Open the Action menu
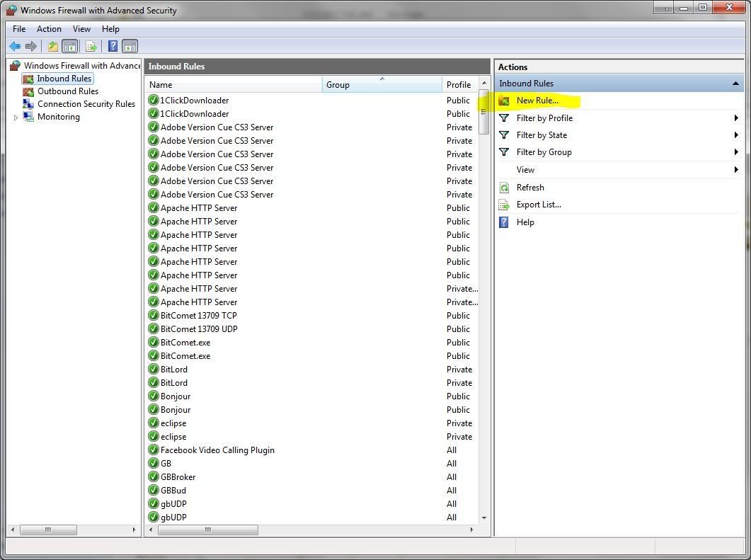 49,29
